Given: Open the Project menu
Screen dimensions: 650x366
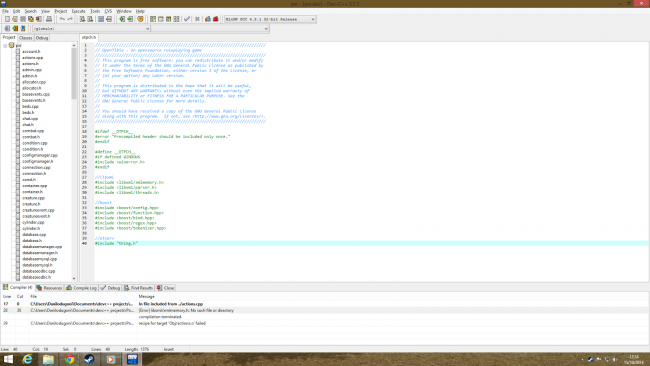Looking at the screenshot, I should tap(61, 11).
